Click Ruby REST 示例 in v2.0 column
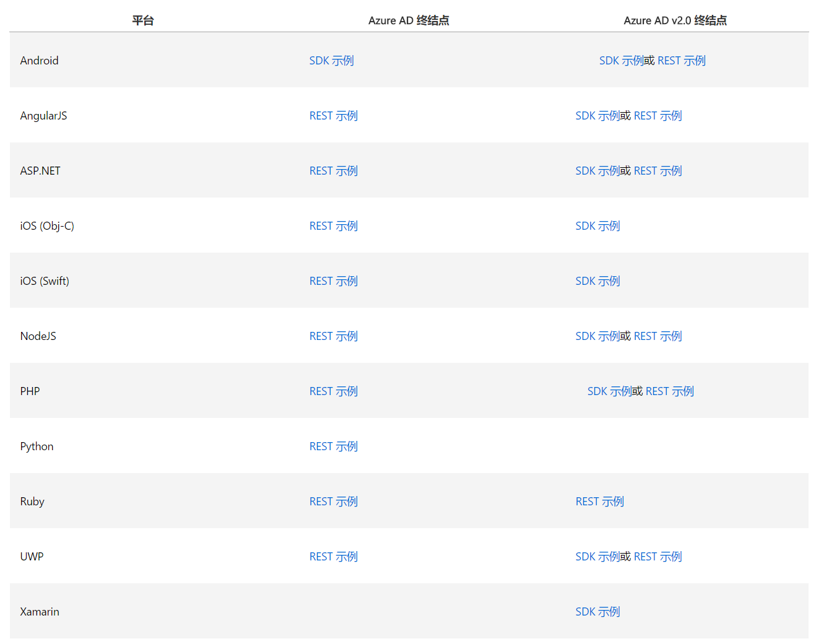816x644 pixels. click(599, 502)
